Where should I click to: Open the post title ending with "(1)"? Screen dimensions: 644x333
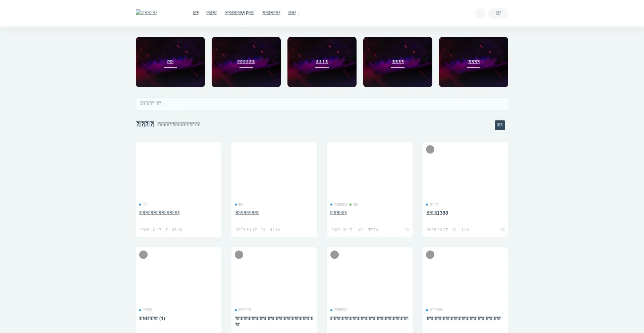pyautogui.click(x=152, y=319)
